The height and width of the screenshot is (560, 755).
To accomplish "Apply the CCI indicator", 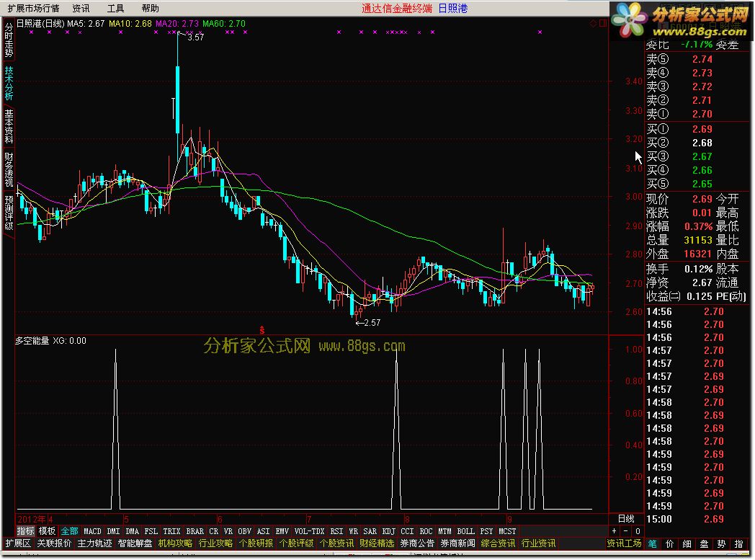I will click(407, 531).
